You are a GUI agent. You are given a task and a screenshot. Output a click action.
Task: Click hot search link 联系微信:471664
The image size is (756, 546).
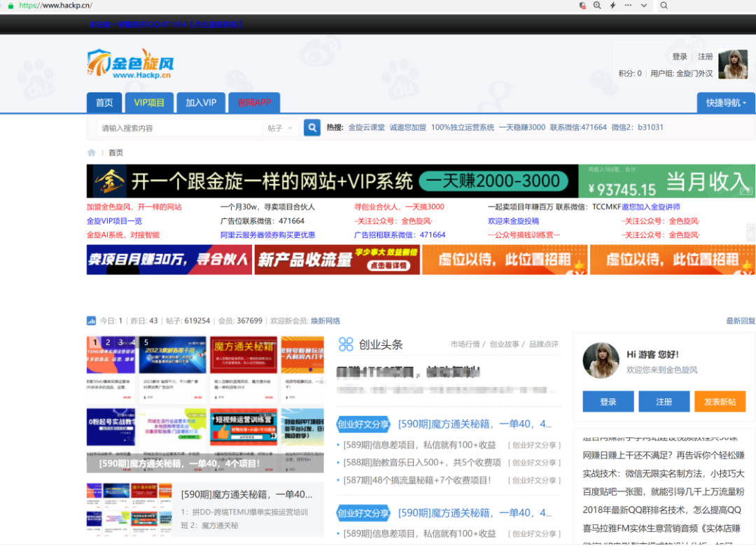pyautogui.click(x=578, y=127)
